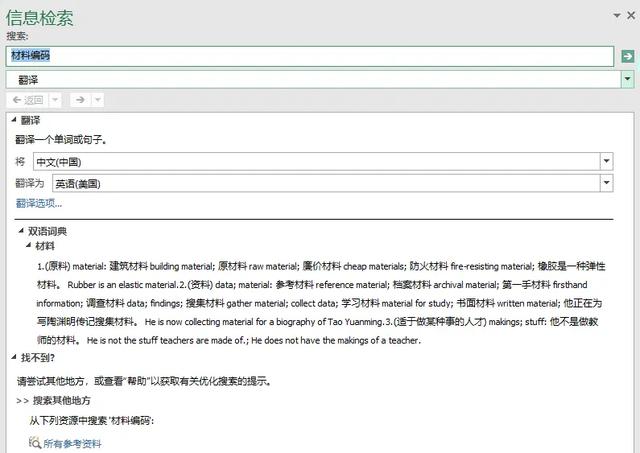
Task: Open the 返回 history dropdown arrow
Action: coord(55,100)
